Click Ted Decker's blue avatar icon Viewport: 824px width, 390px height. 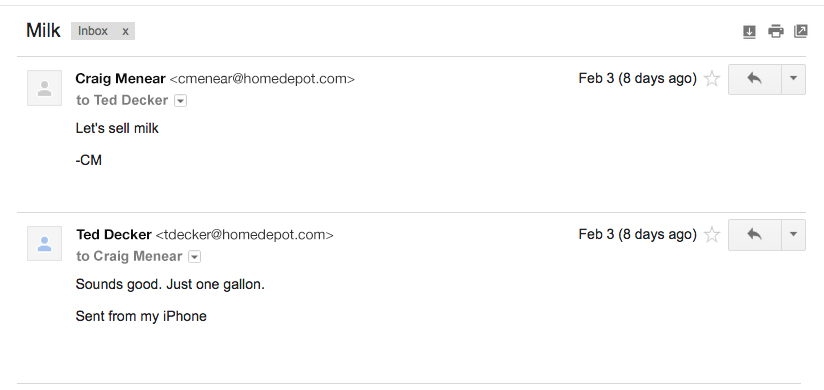(x=45, y=243)
